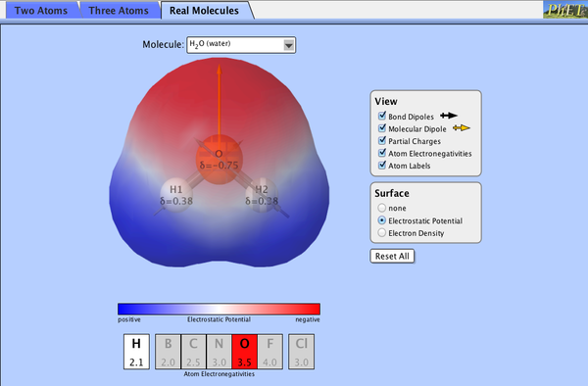Click the N electronegativity tile
Image resolution: width=588 pixels, height=386 pixels.
coord(219,352)
